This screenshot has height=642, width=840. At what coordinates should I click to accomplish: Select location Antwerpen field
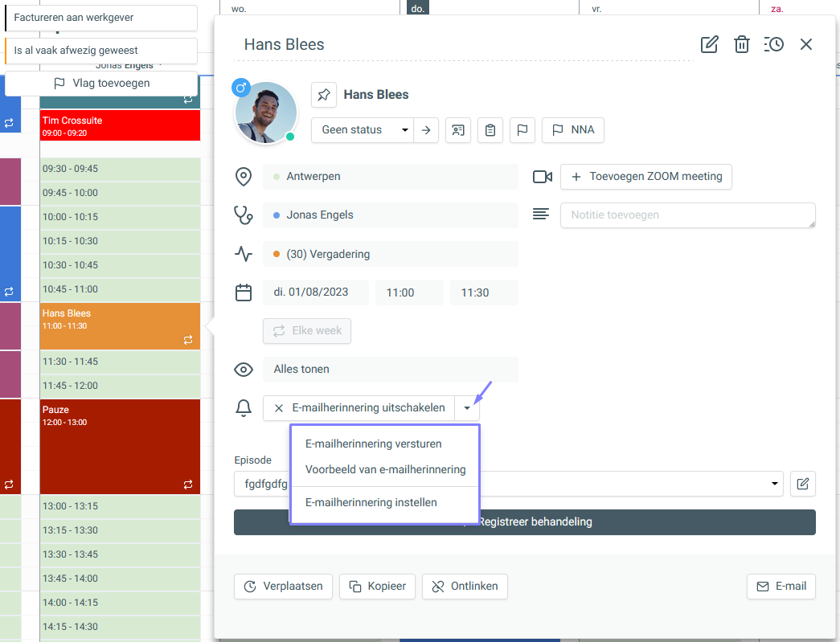390,177
